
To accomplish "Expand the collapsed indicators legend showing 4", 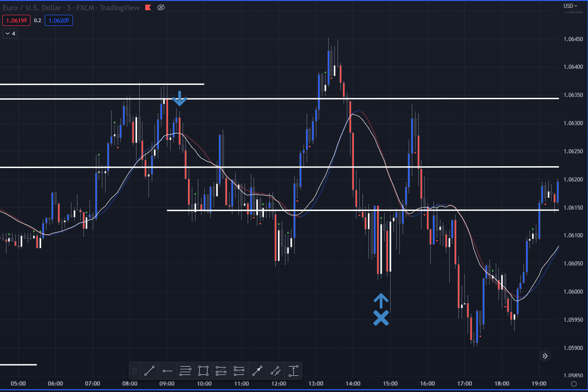I will point(10,33).
